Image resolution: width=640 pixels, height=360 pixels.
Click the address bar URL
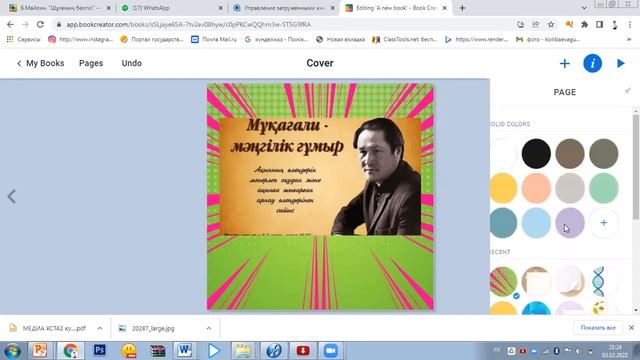[189, 24]
